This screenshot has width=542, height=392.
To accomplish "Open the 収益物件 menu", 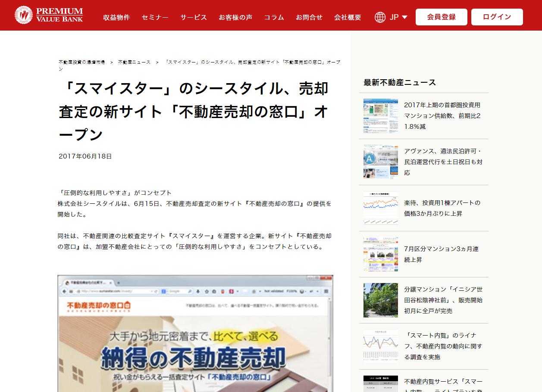I will click(116, 17).
